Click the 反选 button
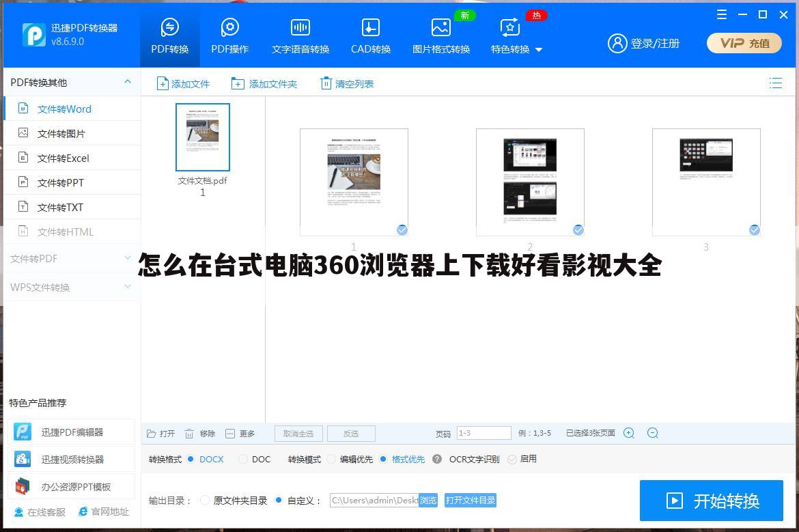Viewport: 799px width, 532px height. coord(351,434)
